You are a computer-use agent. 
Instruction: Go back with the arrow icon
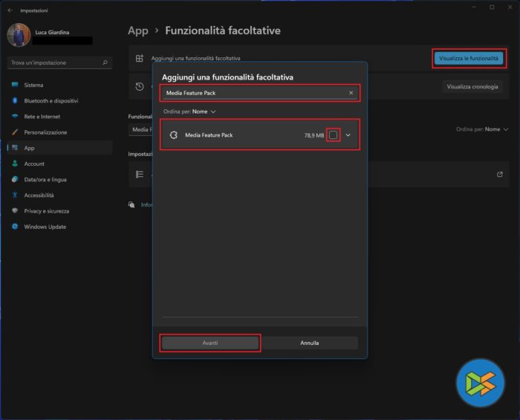coord(10,10)
